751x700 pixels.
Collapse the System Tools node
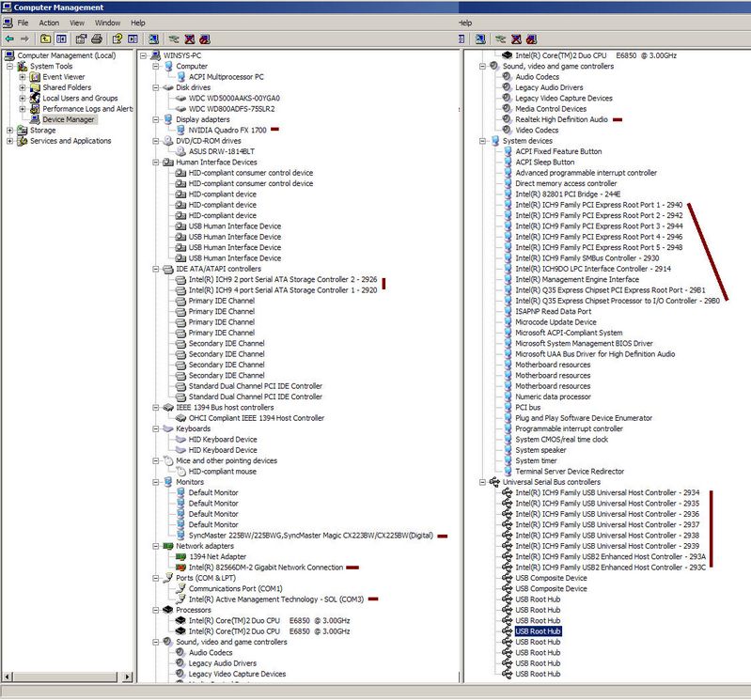(10, 66)
